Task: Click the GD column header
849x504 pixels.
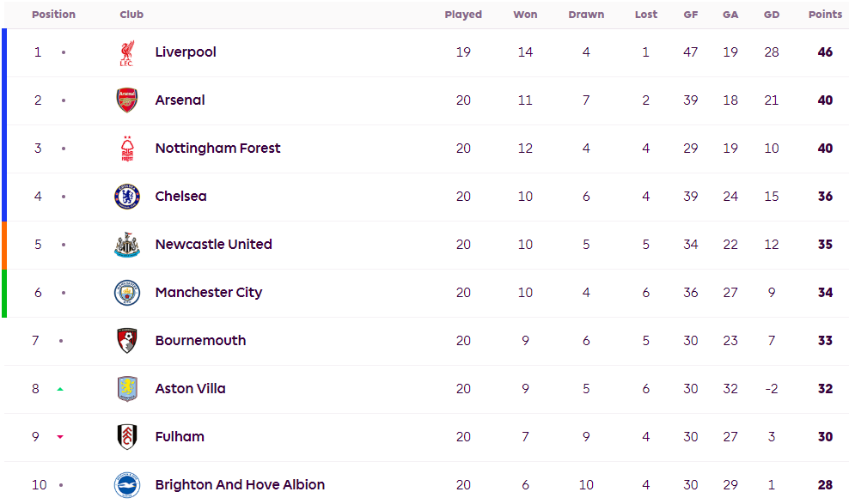Action: 771,15
